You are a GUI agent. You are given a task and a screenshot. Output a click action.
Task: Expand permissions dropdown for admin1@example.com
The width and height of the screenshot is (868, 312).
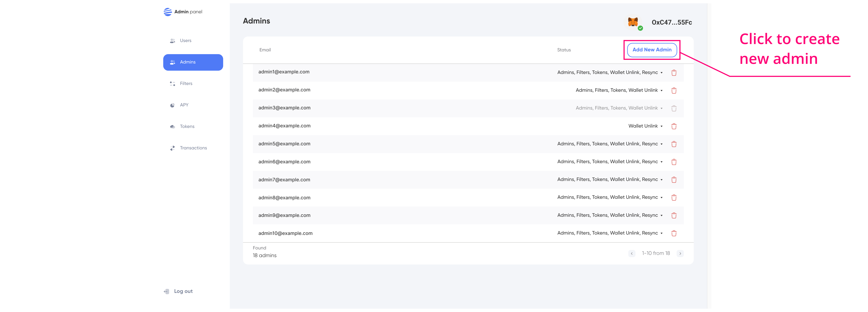tap(661, 73)
